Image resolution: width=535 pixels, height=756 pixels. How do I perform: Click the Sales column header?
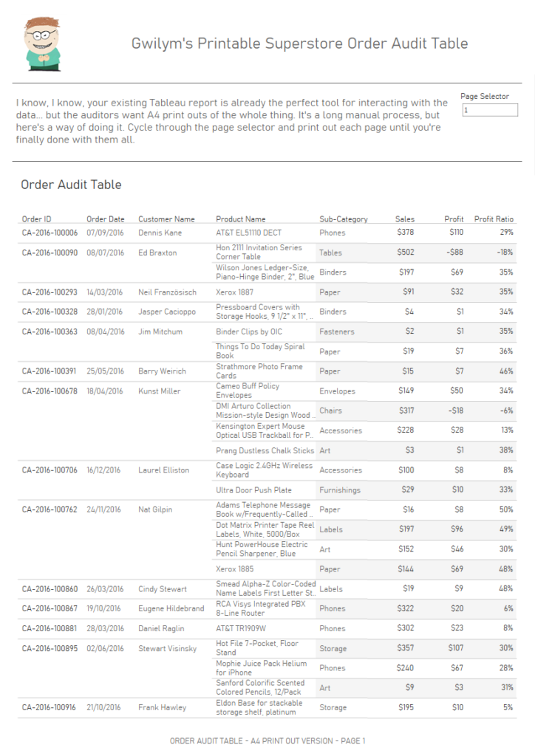(x=404, y=219)
